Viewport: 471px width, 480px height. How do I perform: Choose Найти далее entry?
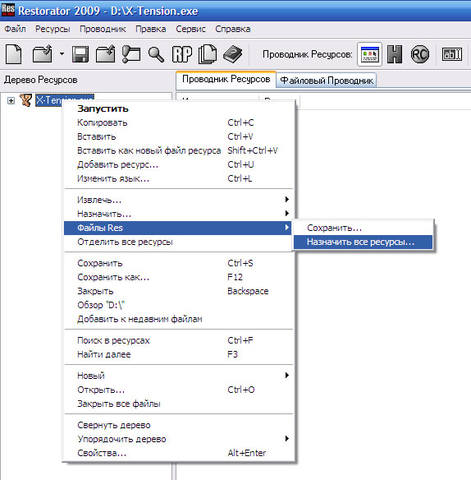point(179,354)
